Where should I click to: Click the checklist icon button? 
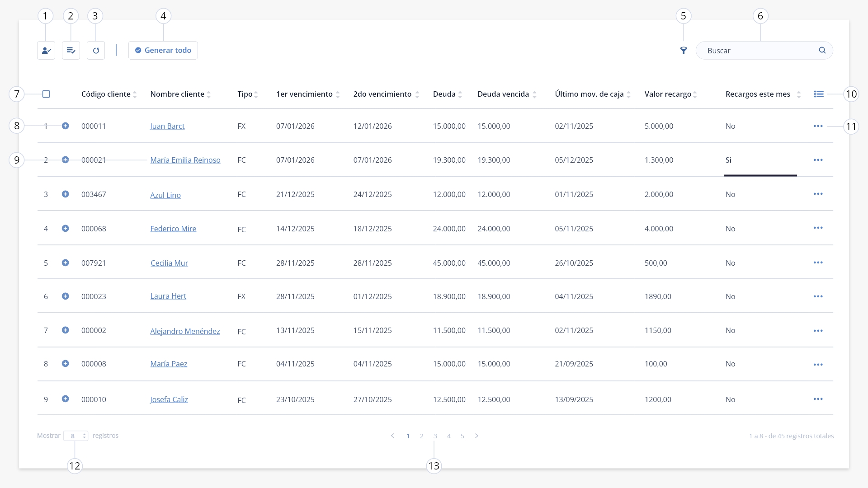(x=71, y=51)
